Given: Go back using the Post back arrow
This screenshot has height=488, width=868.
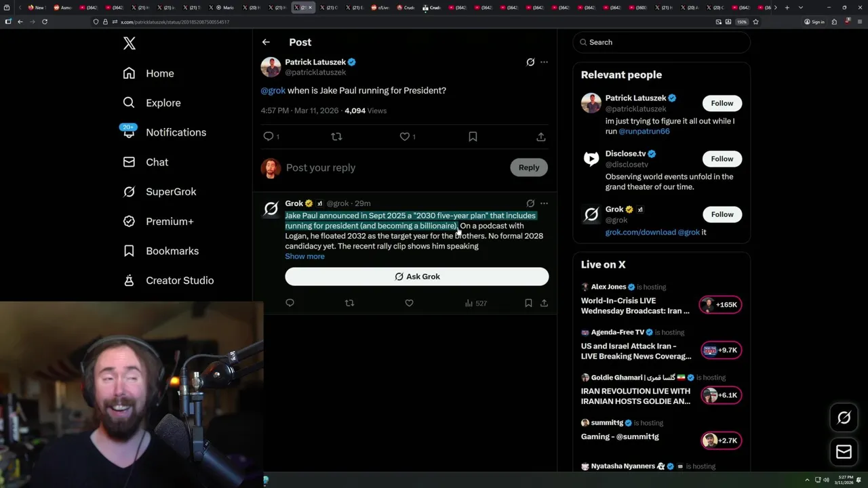Looking at the screenshot, I should click(x=266, y=42).
